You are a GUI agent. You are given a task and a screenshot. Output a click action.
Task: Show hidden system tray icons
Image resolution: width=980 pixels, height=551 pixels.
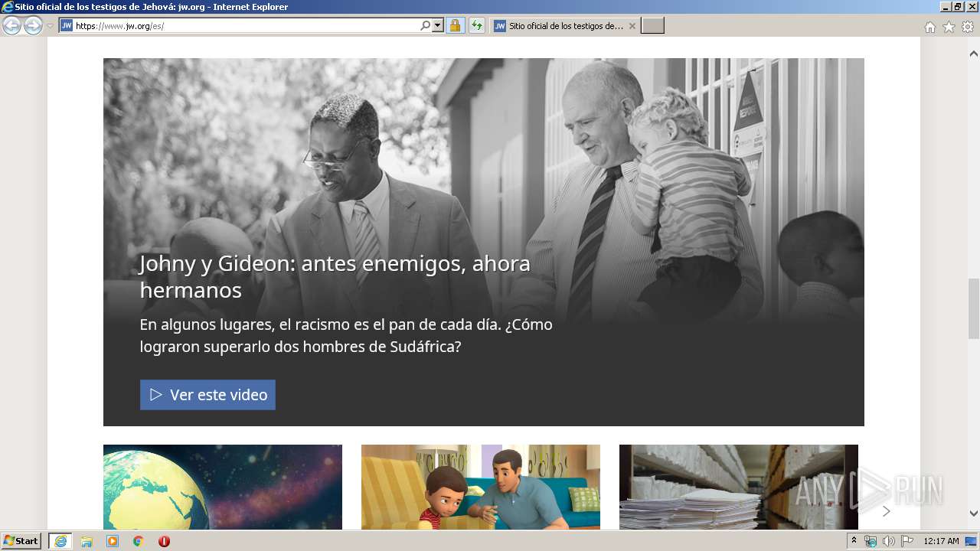(x=854, y=541)
